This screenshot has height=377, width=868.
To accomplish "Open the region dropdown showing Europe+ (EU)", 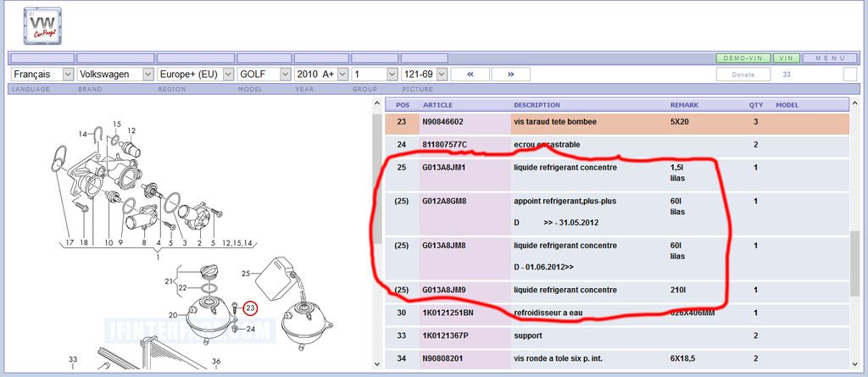I will point(196,75).
